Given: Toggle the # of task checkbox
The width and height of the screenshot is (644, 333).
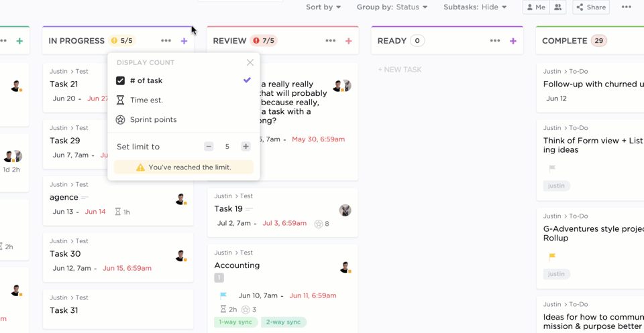Looking at the screenshot, I should pyautogui.click(x=120, y=80).
